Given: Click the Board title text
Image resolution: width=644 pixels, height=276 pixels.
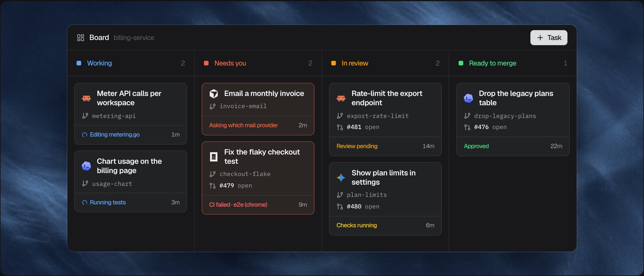Looking at the screenshot, I should point(99,38).
